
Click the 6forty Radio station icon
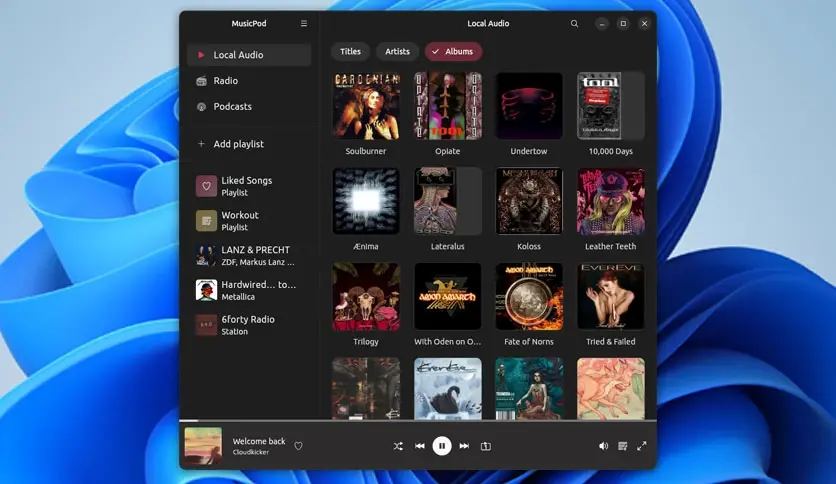click(x=206, y=325)
